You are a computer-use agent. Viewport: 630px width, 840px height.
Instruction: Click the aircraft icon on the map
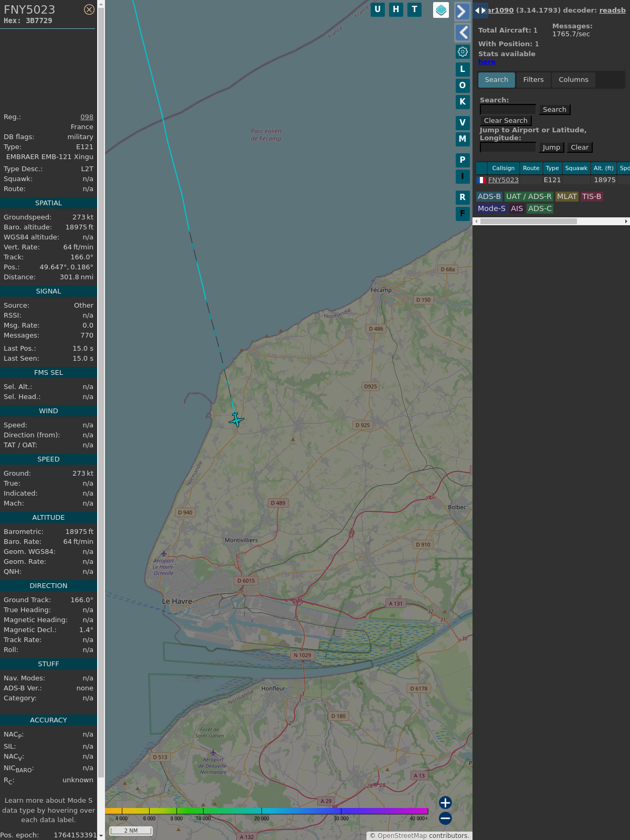tap(236, 419)
